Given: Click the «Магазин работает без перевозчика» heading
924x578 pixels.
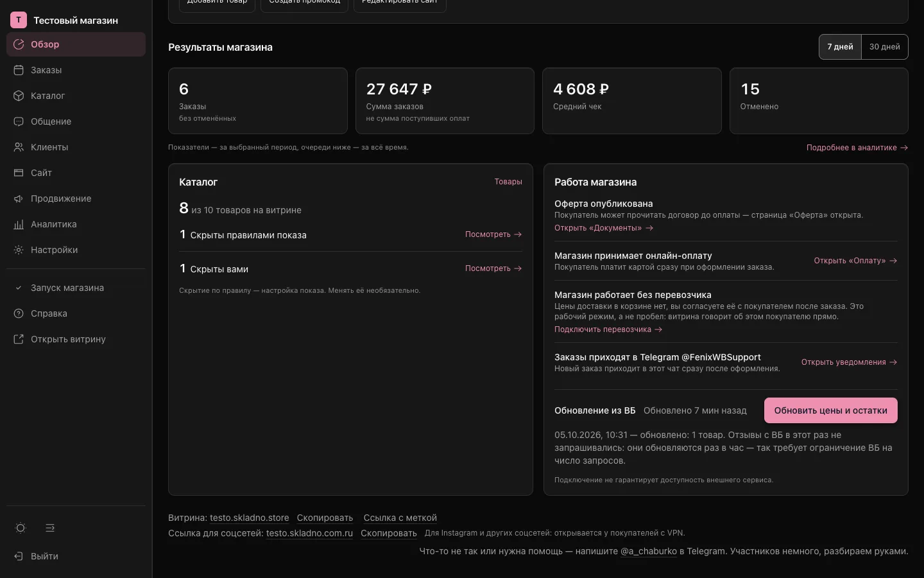Looking at the screenshot, I should pos(633,295).
